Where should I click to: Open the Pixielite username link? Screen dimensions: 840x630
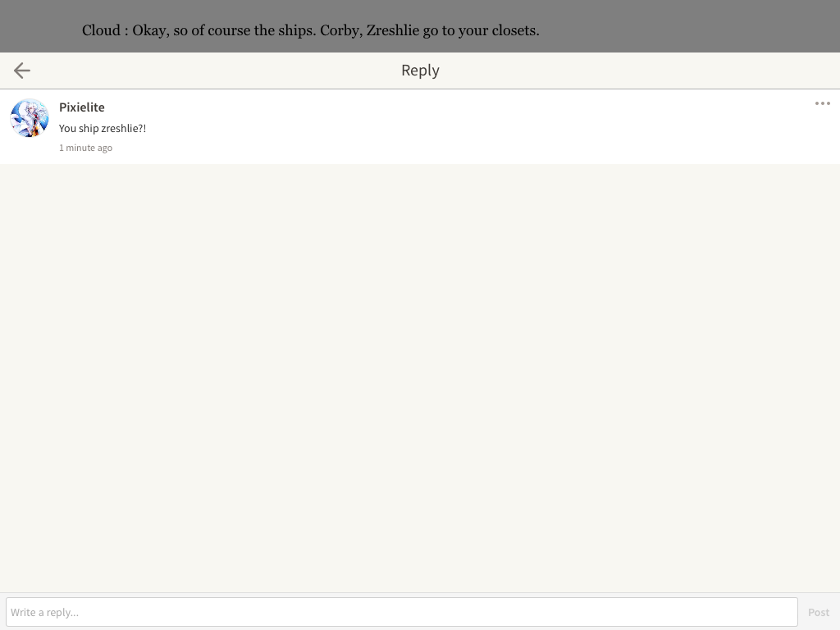(x=82, y=107)
